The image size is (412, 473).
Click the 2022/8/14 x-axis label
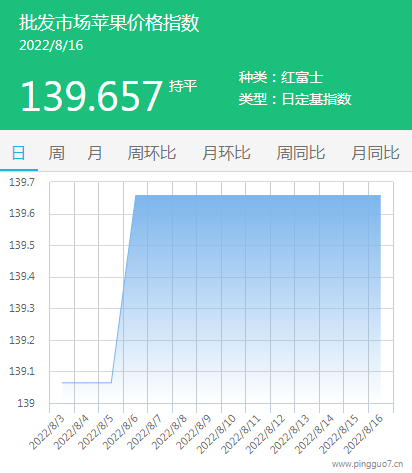[315, 435]
